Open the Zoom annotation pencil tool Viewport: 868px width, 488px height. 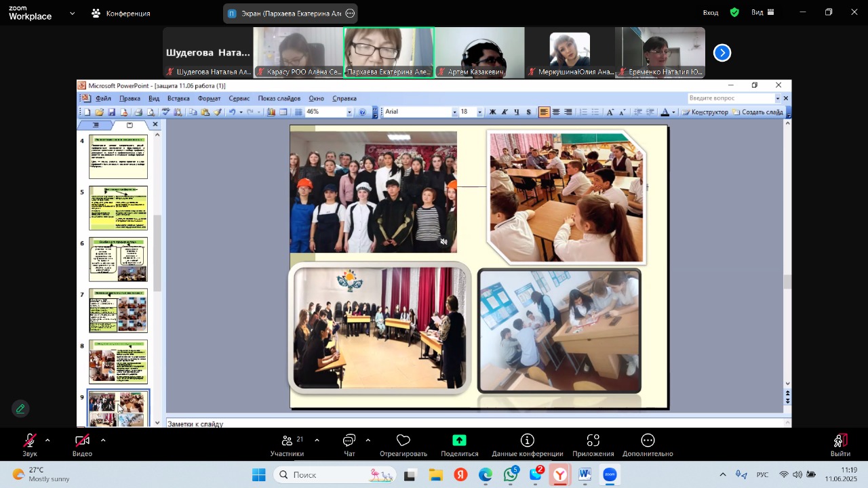pyautogui.click(x=20, y=409)
